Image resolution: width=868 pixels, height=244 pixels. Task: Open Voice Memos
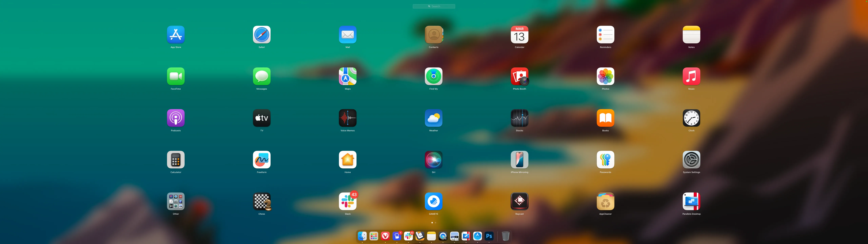[x=347, y=118]
